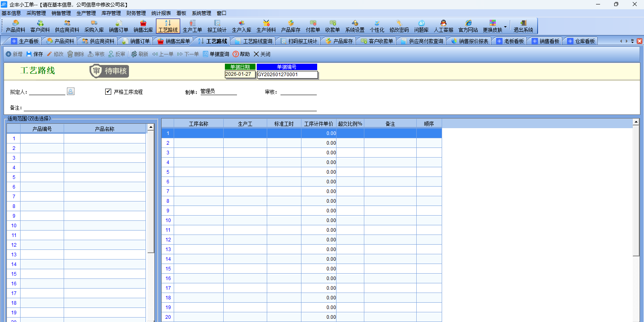Image resolution: width=644 pixels, height=322 pixels.
Task: Click the 拟定人 person picker icon
Action: coord(71,91)
